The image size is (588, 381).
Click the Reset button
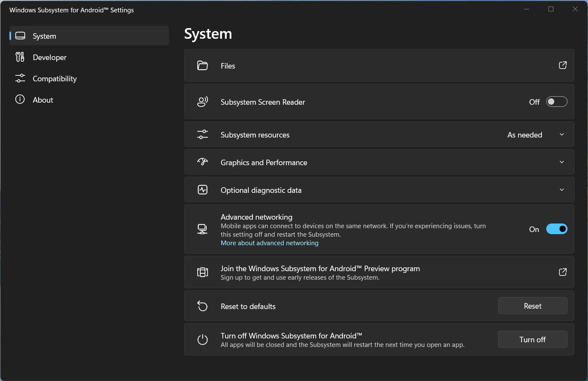click(x=533, y=306)
